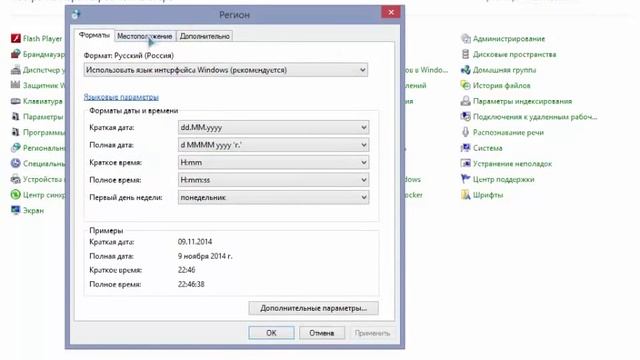The height and width of the screenshot is (360, 640).
Task: Open the Центр поддержки flag icon
Action: point(465,179)
